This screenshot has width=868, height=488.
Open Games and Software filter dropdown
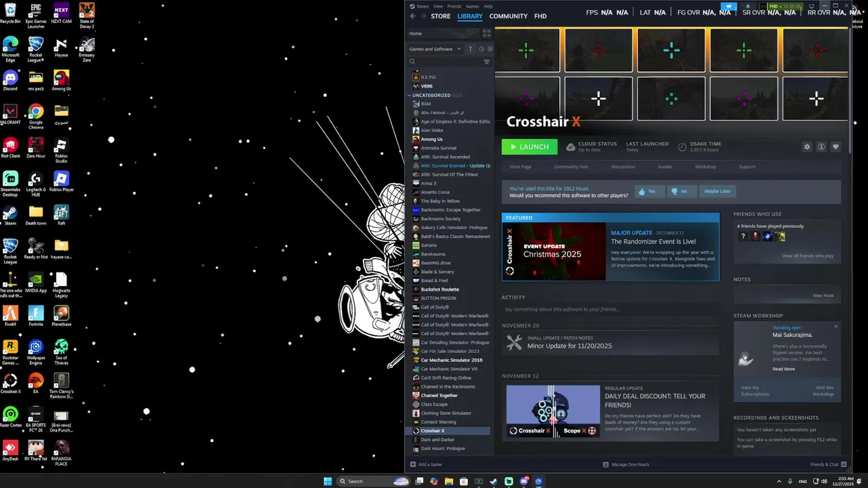tap(435, 49)
